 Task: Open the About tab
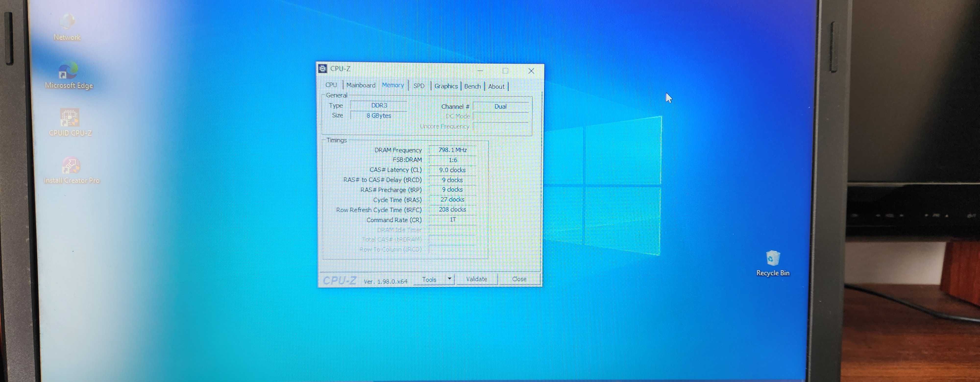(496, 87)
